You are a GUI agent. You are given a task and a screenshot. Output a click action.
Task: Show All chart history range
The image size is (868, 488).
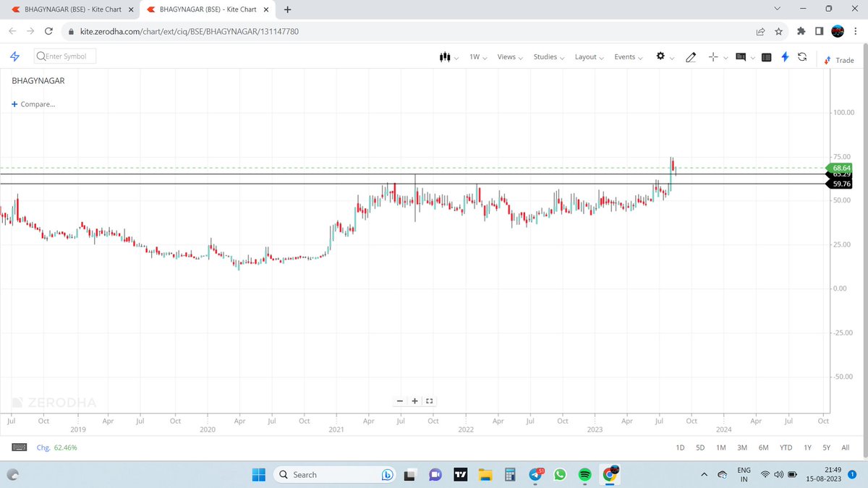point(845,448)
